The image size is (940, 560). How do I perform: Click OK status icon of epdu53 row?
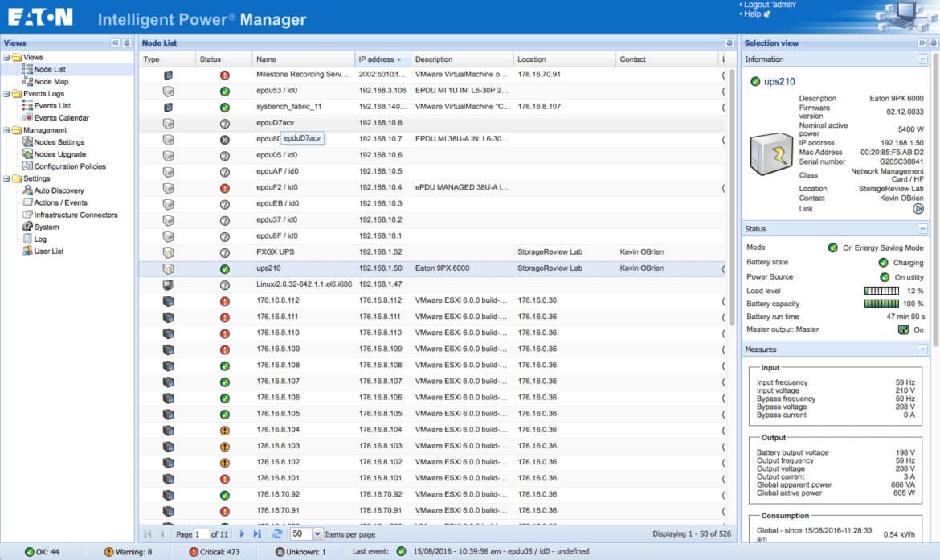pos(225,91)
